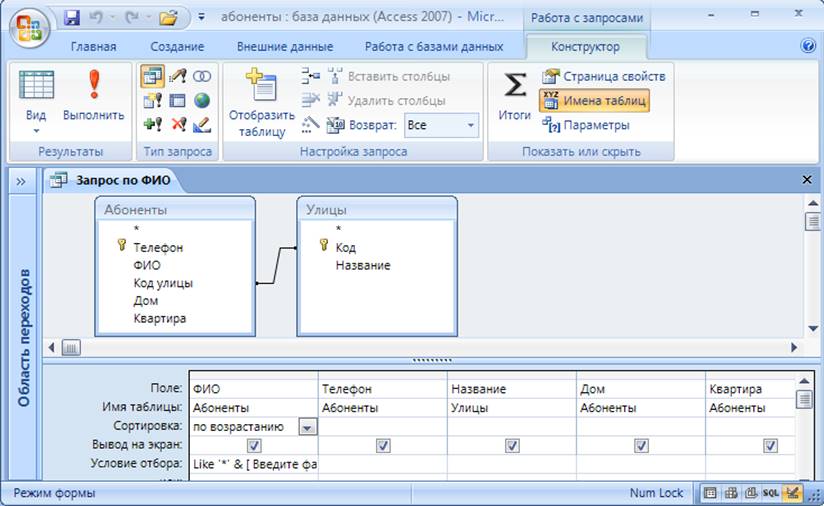The image size is (824, 506).
Task: Switch to Главная ribbon tab
Action: tap(94, 46)
